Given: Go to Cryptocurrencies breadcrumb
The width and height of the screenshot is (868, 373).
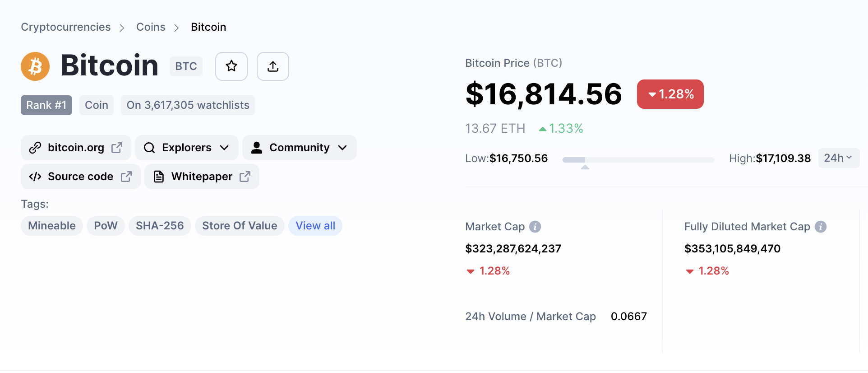Looking at the screenshot, I should 66,27.
